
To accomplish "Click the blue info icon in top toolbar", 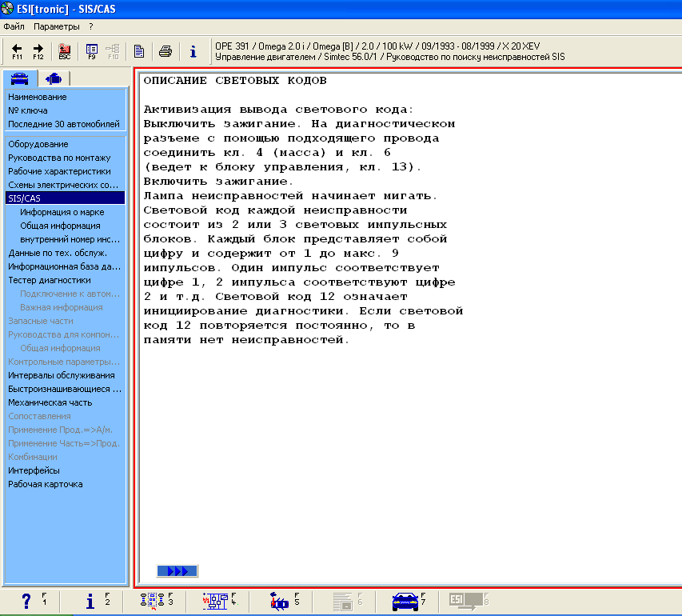I will coord(193,51).
